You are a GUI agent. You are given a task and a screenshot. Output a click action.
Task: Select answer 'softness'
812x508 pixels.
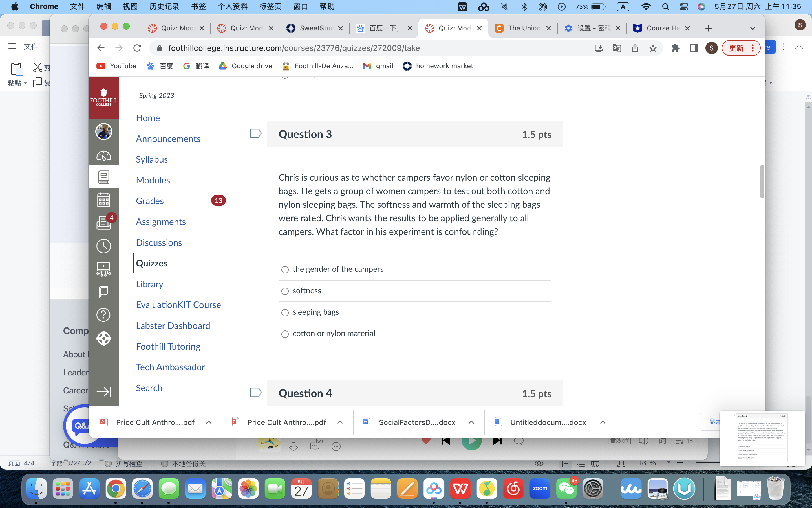(285, 291)
